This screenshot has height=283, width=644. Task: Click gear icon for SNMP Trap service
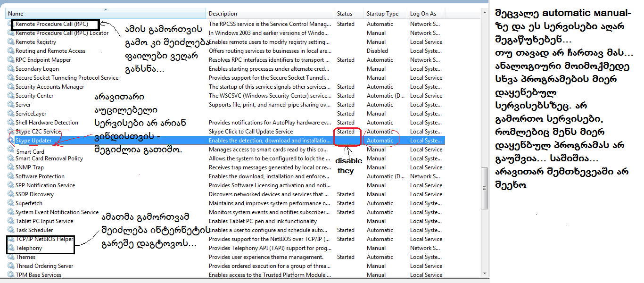coord(11,167)
